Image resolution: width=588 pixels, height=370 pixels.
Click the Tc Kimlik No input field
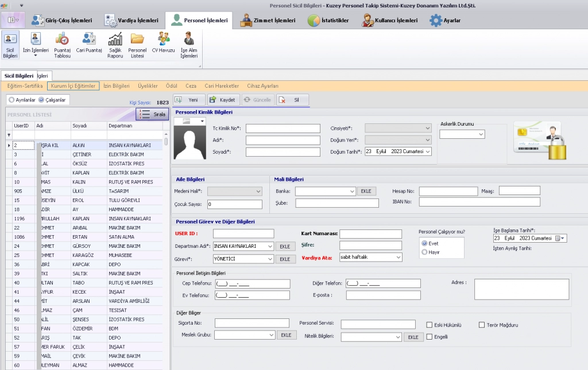(x=283, y=128)
